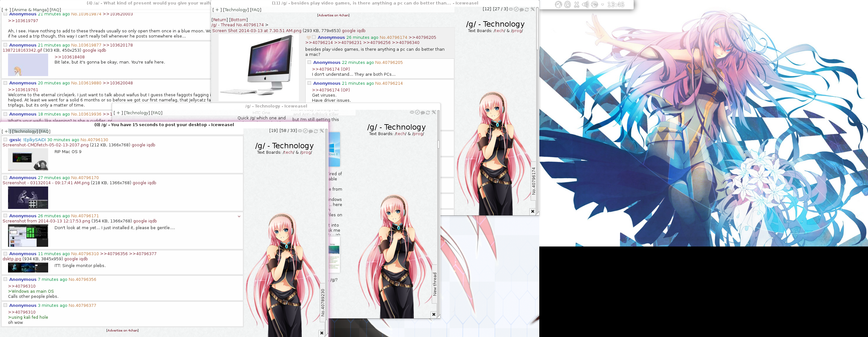Click eye watcher icon in /g/ Technology board window
The image size is (868, 337).
click(x=412, y=112)
